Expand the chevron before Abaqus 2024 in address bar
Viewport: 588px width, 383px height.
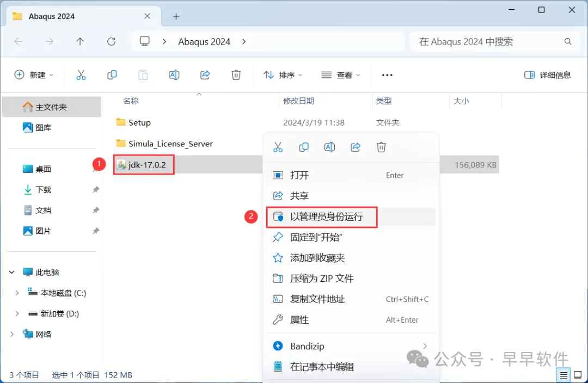164,41
